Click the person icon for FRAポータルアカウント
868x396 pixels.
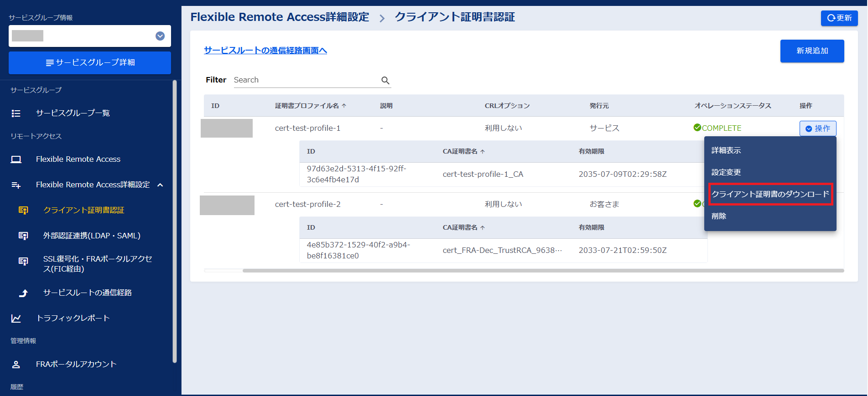(x=16, y=365)
